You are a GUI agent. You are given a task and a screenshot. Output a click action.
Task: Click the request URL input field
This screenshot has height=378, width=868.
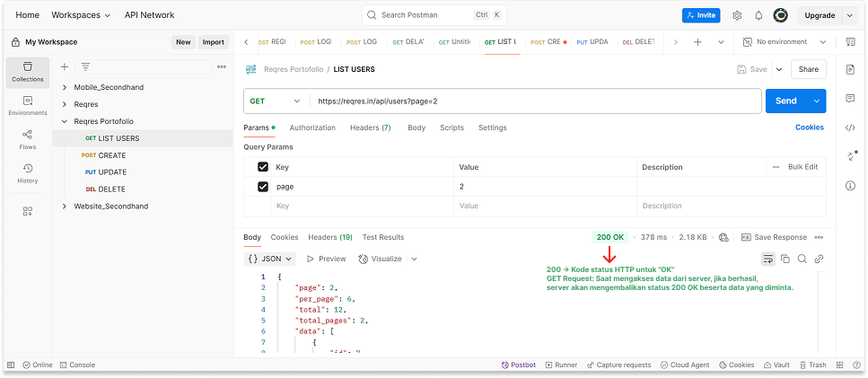point(534,101)
